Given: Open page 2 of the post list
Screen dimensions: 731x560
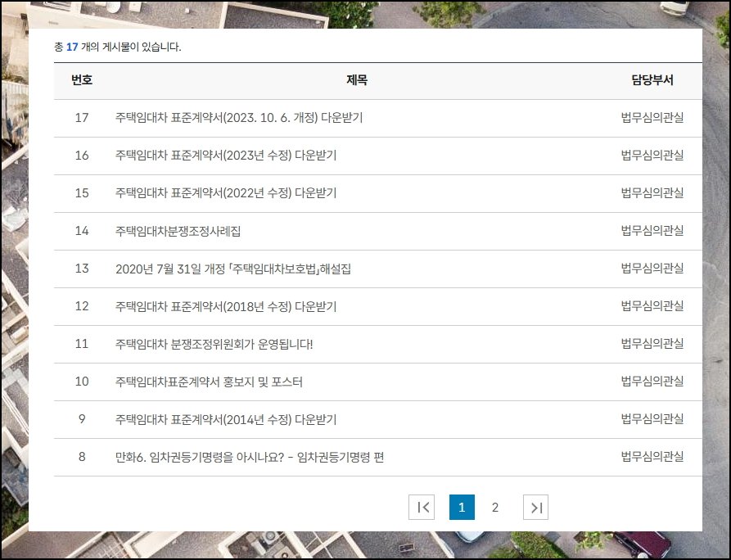Looking at the screenshot, I should 495,507.
